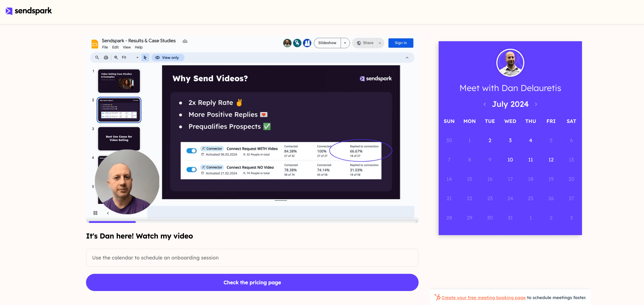This screenshot has height=305, width=644.
Task: Select July 12 on the calendar
Action: click(551, 159)
